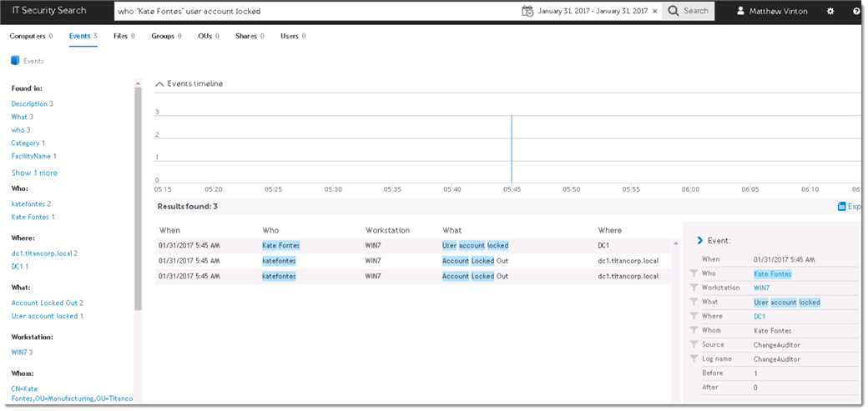Open the help question mark icon

point(857,11)
